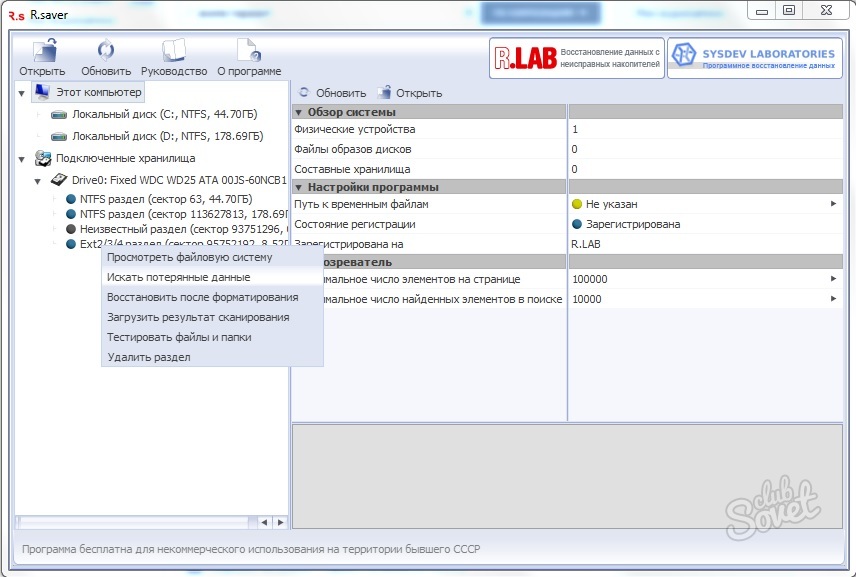The width and height of the screenshot is (856, 577).
Task: Click the SysDev Laboratories banner
Action: click(x=755, y=58)
